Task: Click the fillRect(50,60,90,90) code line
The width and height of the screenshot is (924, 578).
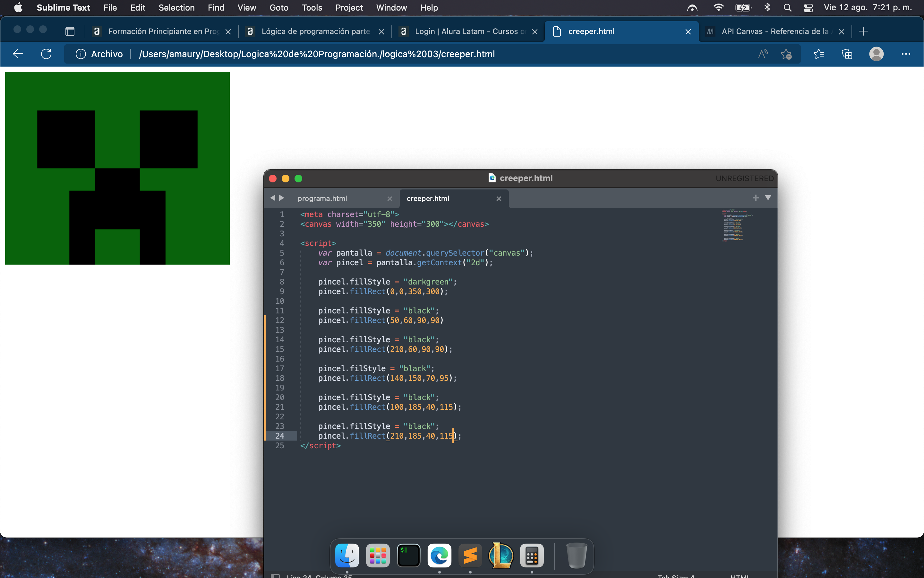Action: tap(381, 320)
